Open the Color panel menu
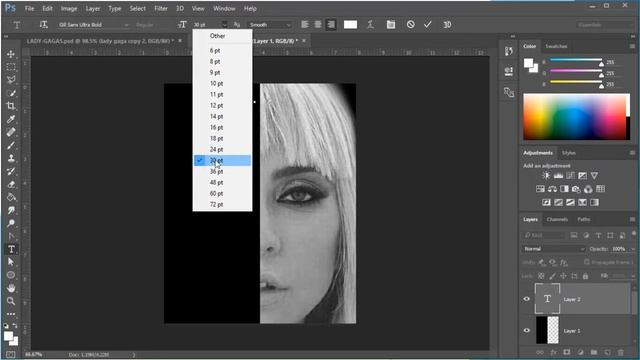 click(x=632, y=46)
